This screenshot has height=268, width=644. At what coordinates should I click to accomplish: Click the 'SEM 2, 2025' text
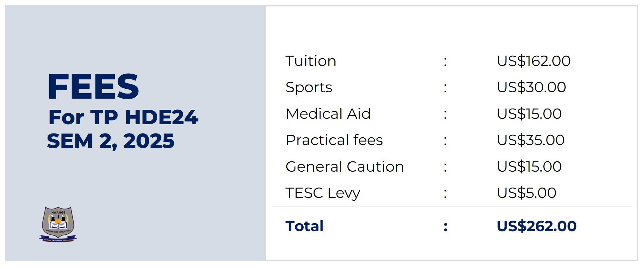coord(111,141)
